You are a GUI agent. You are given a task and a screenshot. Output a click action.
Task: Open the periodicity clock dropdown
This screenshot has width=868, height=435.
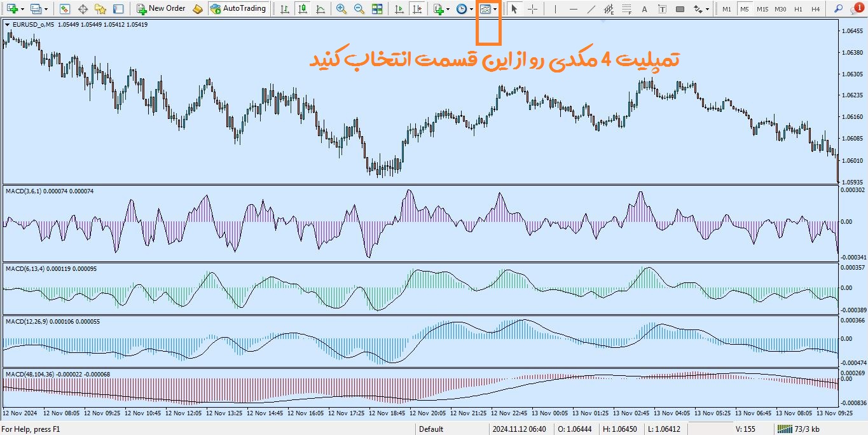pyautogui.click(x=471, y=9)
